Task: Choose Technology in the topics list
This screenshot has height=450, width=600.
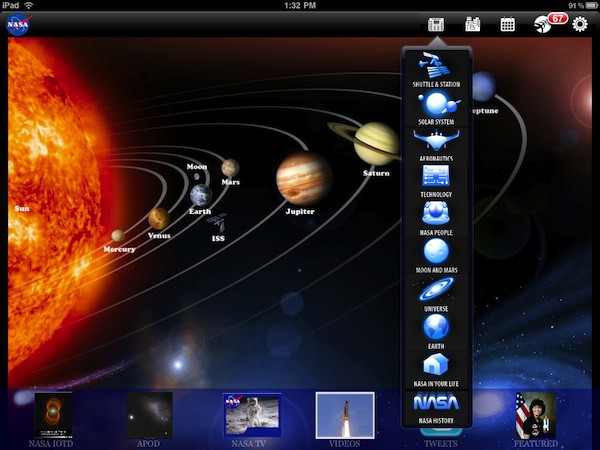Action: tap(436, 181)
